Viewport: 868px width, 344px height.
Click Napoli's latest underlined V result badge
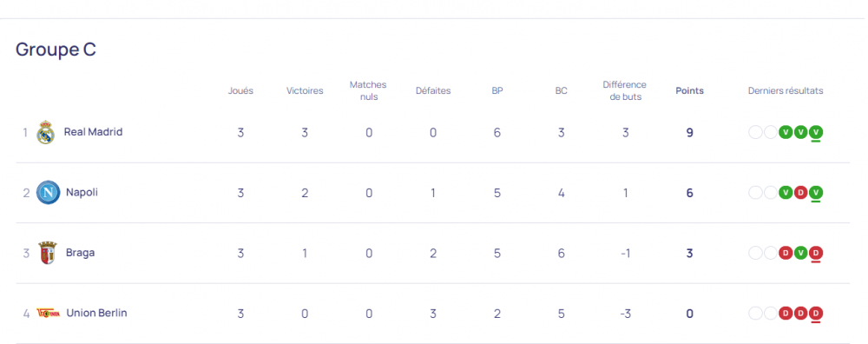[x=816, y=193]
